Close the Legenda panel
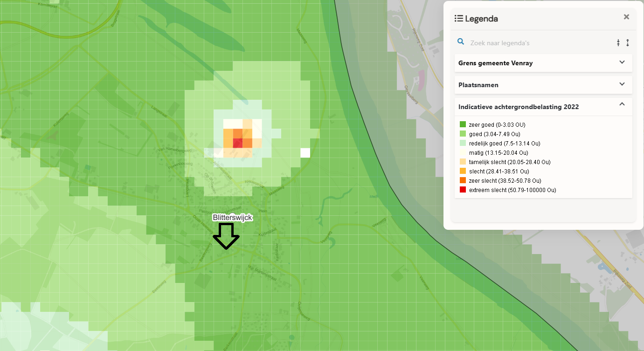 [x=626, y=17]
